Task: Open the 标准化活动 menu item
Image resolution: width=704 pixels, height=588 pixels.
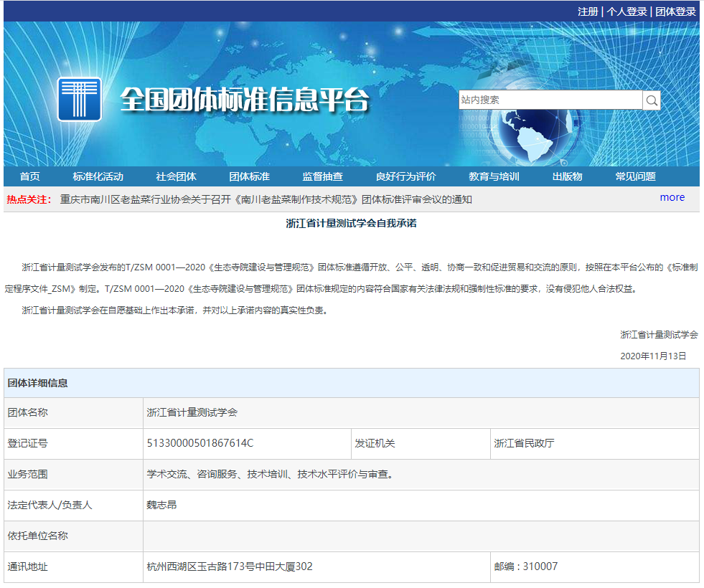Action: pos(98,176)
